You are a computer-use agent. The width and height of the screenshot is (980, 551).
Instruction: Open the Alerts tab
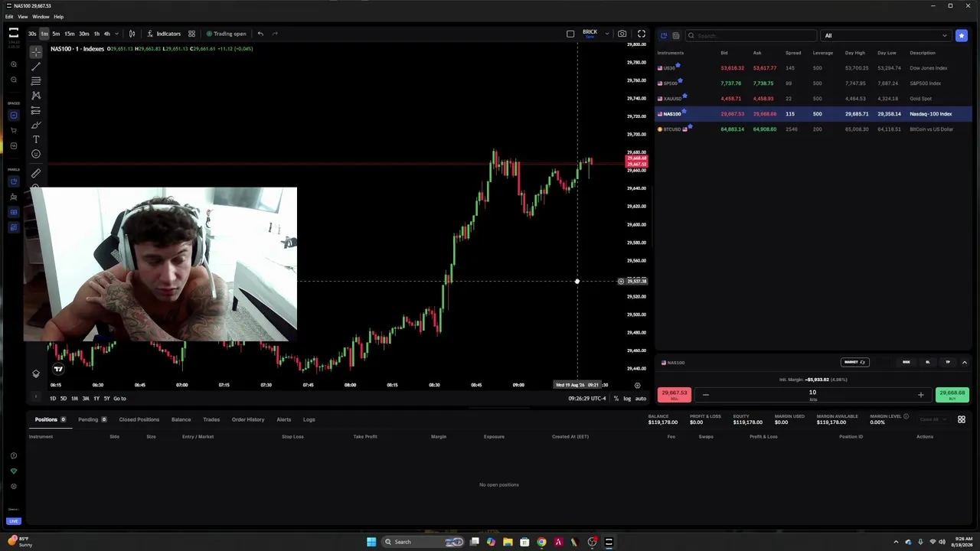pyautogui.click(x=283, y=419)
